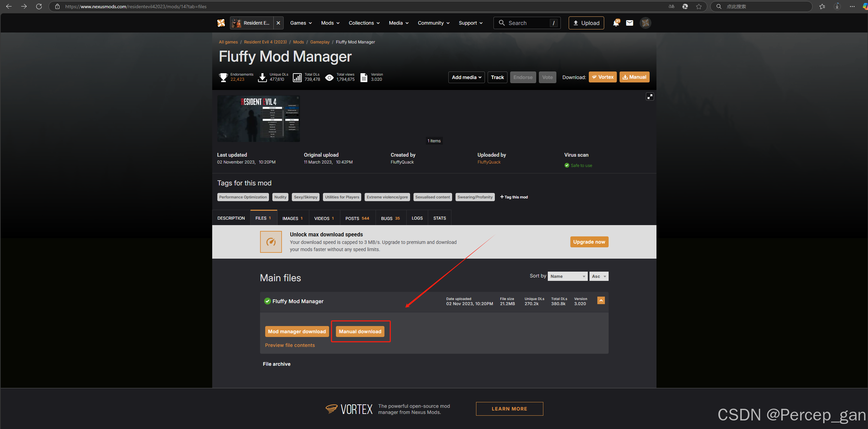
Task: Open the Sort by Name dropdown
Action: pyautogui.click(x=567, y=276)
